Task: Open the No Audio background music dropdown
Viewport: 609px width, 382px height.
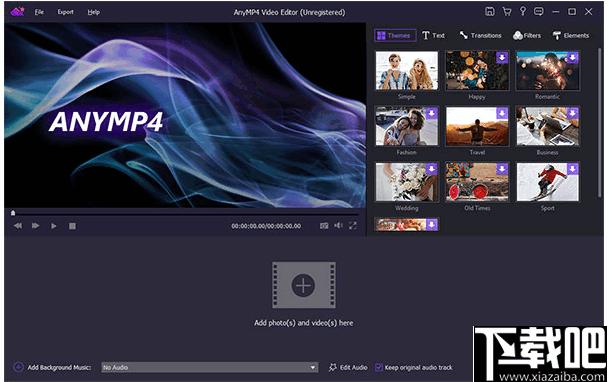Action: pos(210,367)
